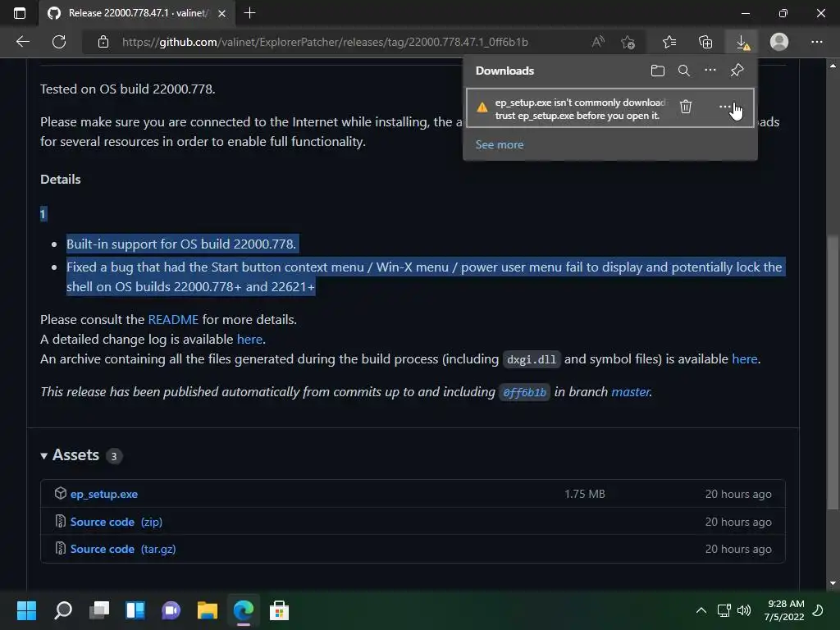The width and height of the screenshot is (840, 630).
Task: Open the Favorites list
Action: [x=669, y=42]
